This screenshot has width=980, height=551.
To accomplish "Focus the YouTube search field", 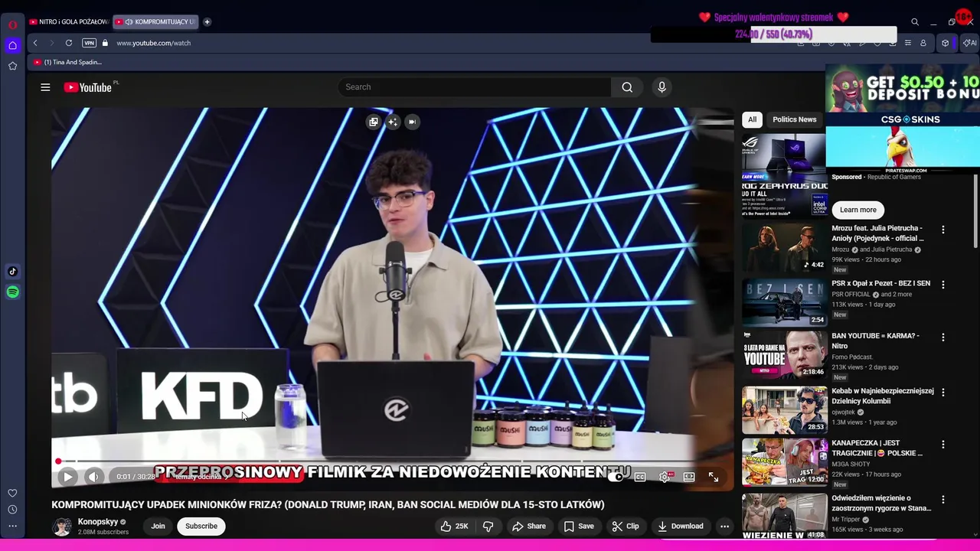I will click(x=475, y=87).
